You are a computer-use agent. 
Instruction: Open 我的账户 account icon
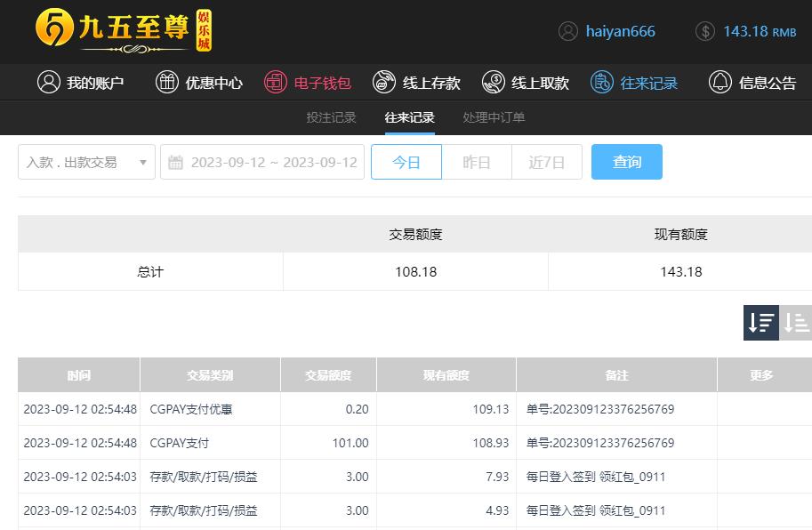49,83
